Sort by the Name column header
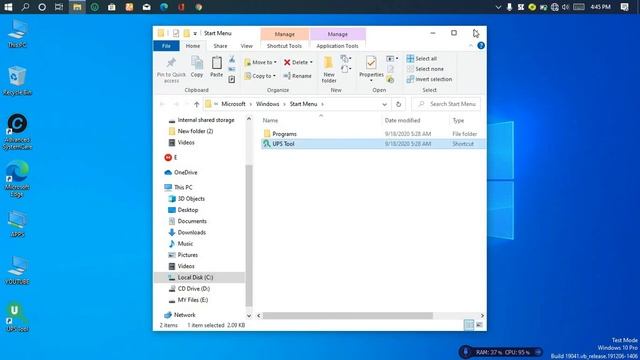This screenshot has height=360, width=640. click(x=270, y=120)
